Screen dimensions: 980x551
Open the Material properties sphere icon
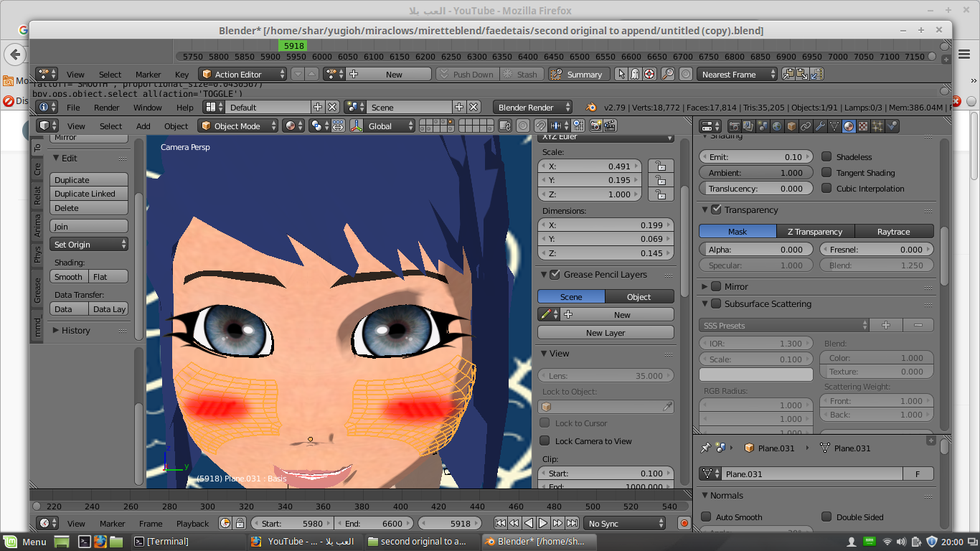click(x=849, y=126)
